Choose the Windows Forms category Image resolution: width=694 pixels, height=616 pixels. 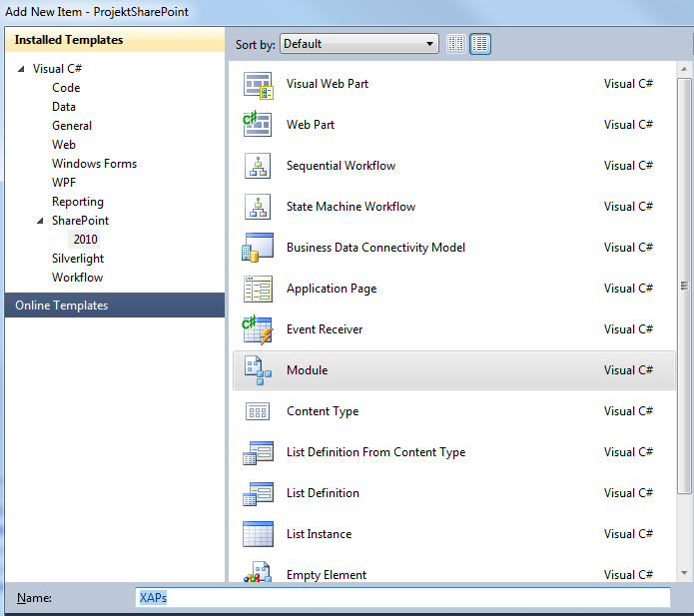[94, 164]
